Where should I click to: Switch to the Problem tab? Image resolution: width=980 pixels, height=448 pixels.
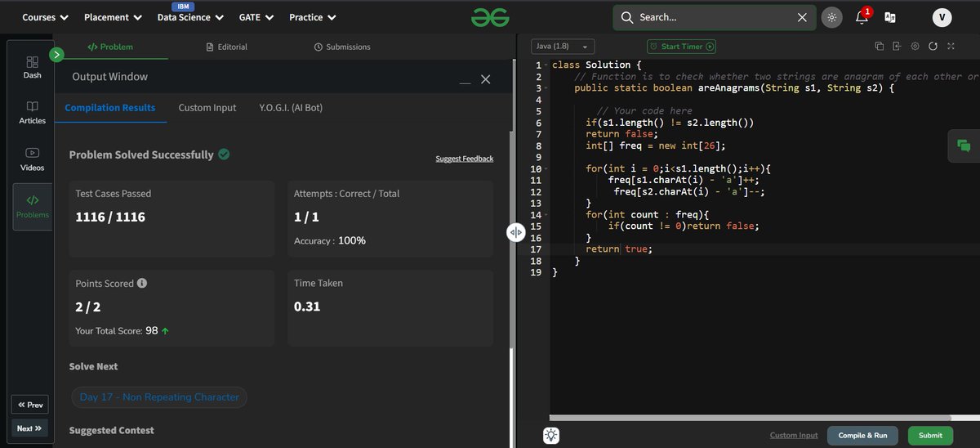pyautogui.click(x=109, y=47)
